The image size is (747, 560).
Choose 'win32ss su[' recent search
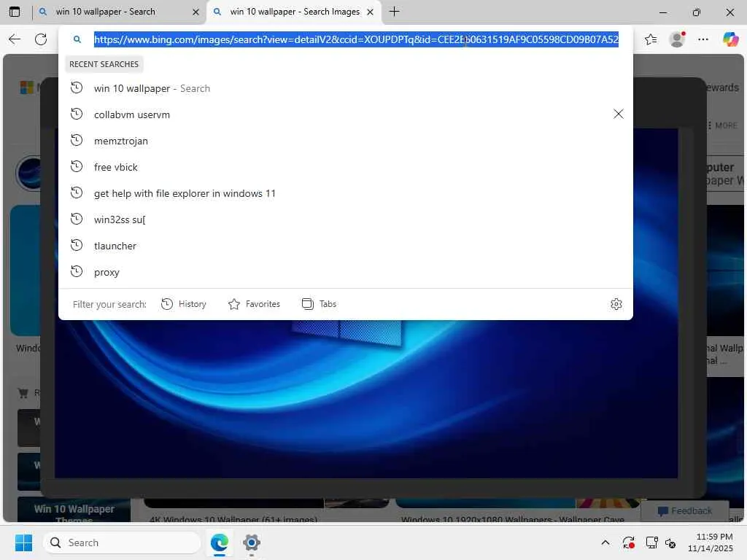(345, 219)
